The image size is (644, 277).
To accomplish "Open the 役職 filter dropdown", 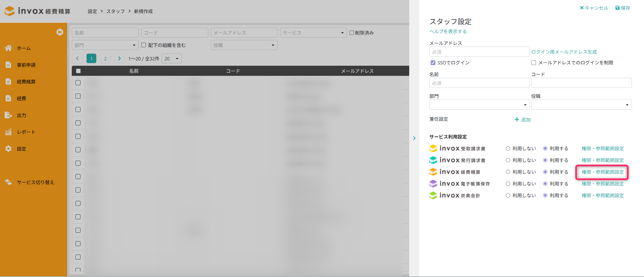I will tap(244, 45).
